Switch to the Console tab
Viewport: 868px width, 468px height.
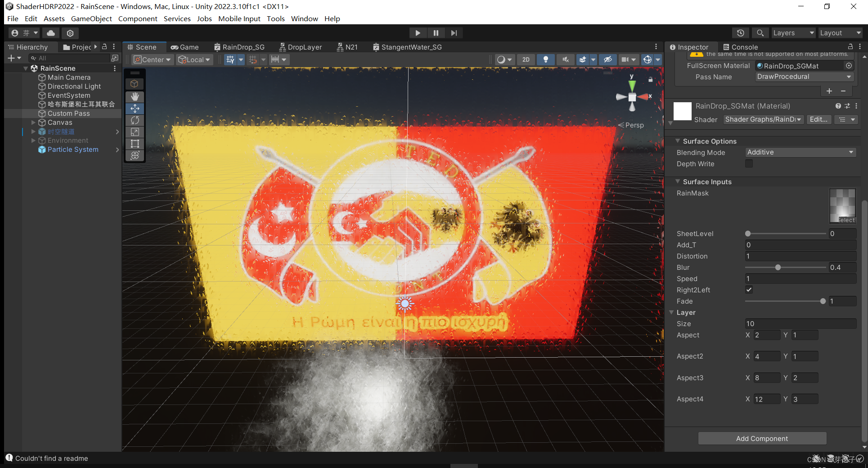tap(740, 47)
